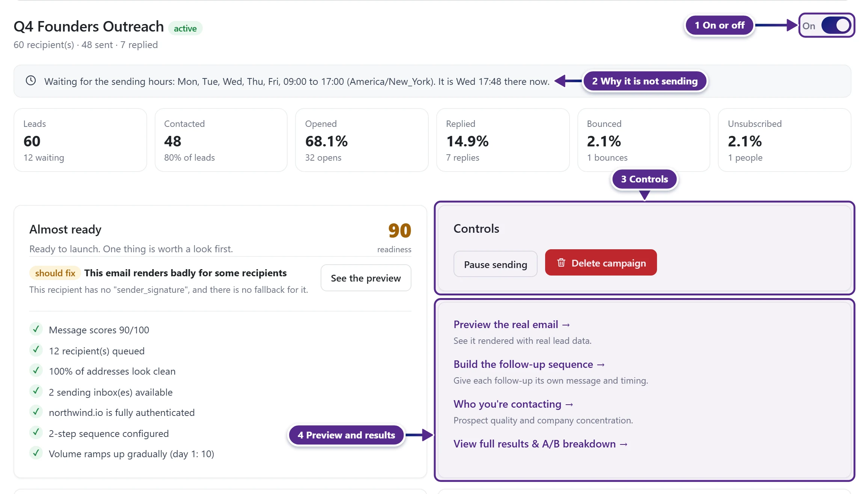This screenshot has width=868, height=494.
Task: Click 'Give each follow-up its own message' text
Action: (x=551, y=380)
